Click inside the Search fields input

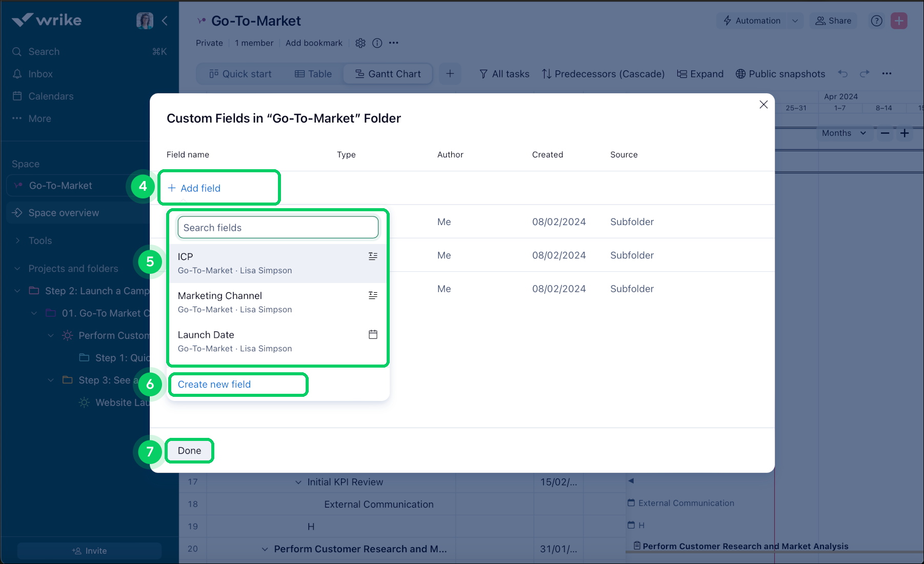click(x=277, y=227)
